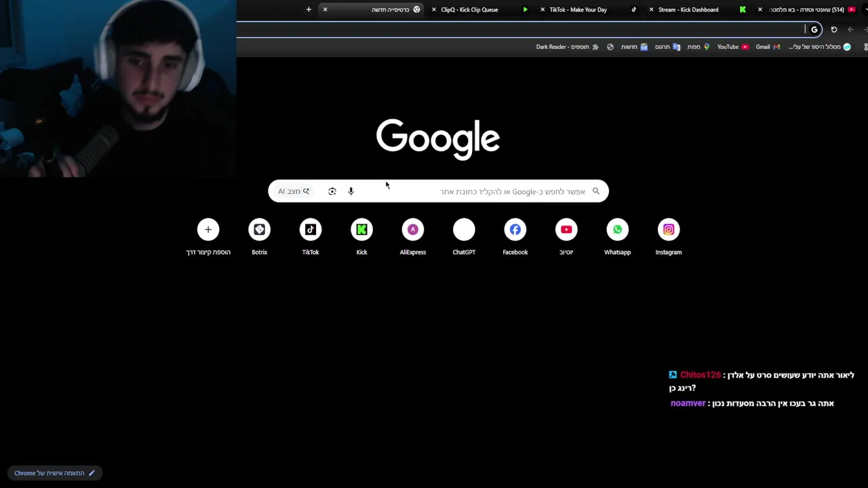
Task: Switch to TikTok - Make Your Day tab
Action: [x=590, y=9]
